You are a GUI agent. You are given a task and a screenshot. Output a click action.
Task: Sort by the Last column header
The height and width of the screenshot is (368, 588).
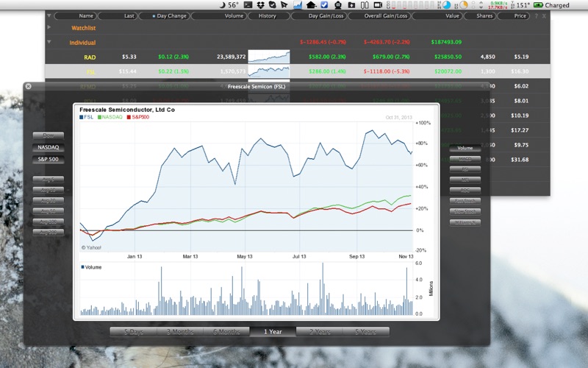[x=118, y=15]
